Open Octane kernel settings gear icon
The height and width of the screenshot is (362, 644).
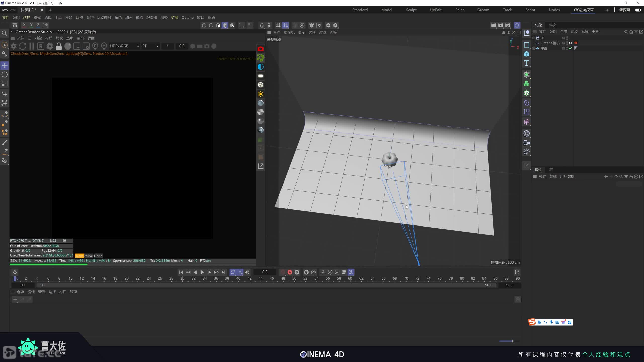click(x=50, y=46)
